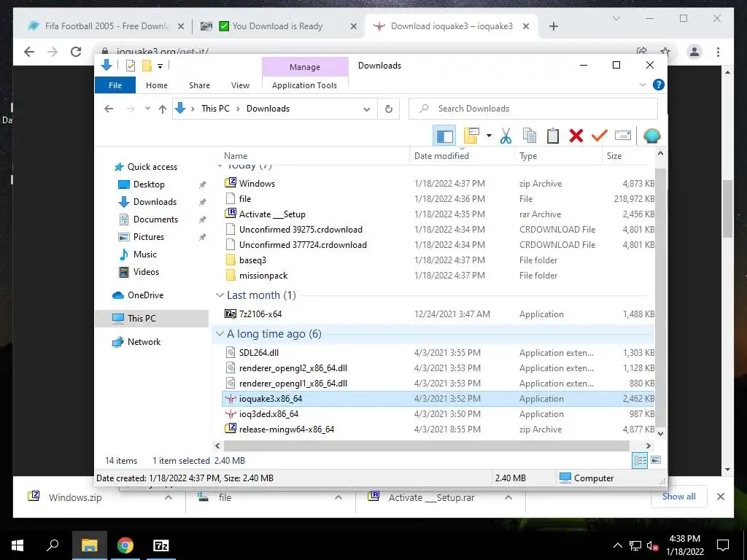
Task: Click the New folder quick access icon in title bar
Action: (x=147, y=66)
